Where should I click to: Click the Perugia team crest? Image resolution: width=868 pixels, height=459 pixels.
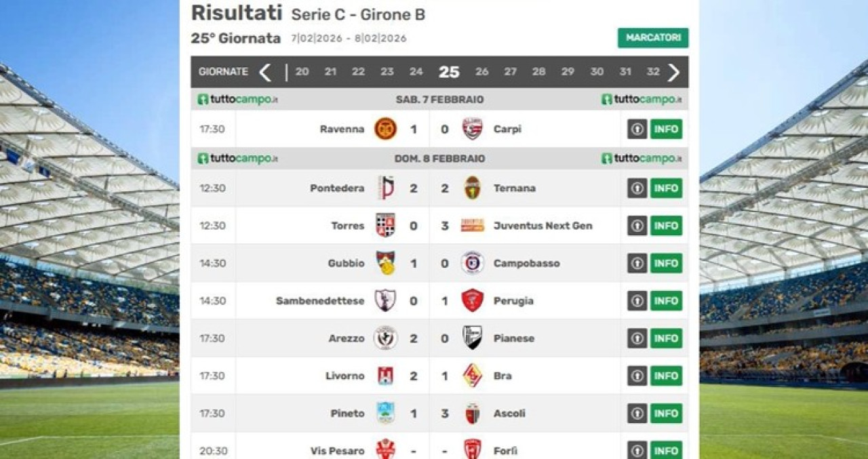472,300
